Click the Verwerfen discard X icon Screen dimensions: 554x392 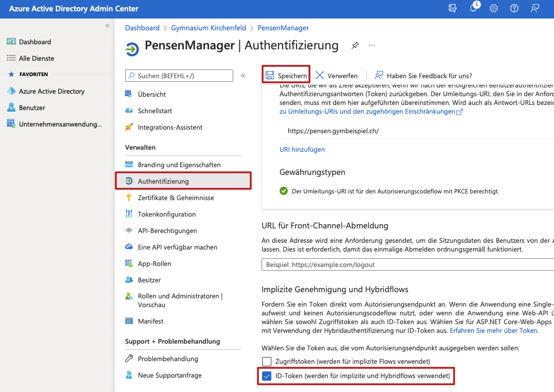[320, 76]
